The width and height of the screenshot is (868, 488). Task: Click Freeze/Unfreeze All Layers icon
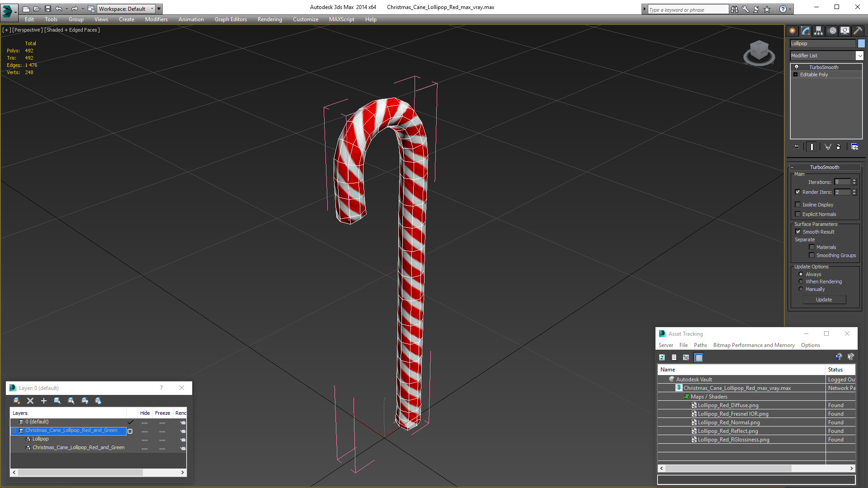(98, 401)
